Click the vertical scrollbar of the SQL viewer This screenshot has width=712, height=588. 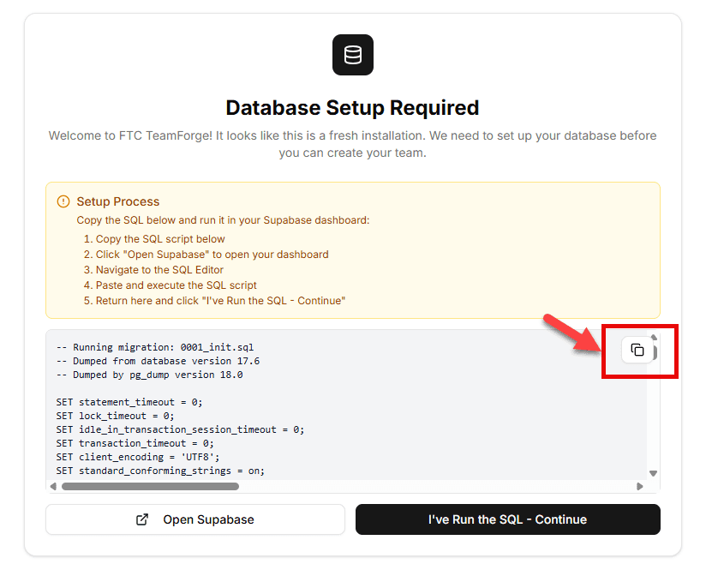653,403
